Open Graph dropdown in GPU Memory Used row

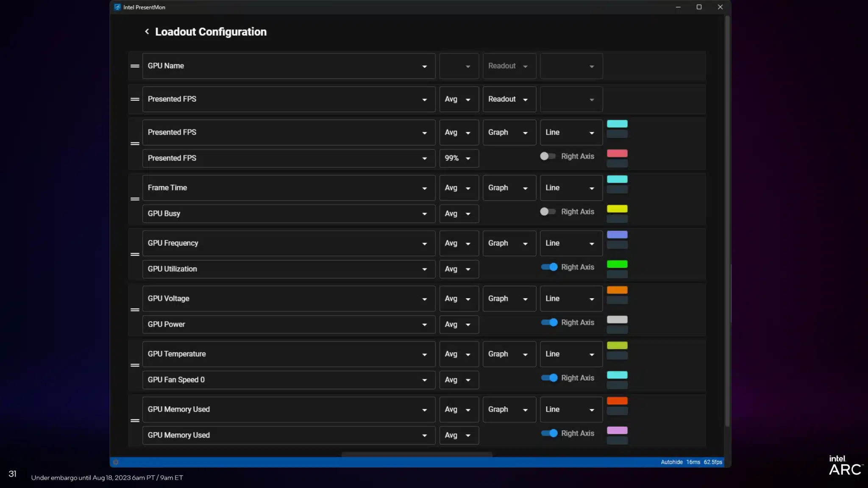[509, 410]
